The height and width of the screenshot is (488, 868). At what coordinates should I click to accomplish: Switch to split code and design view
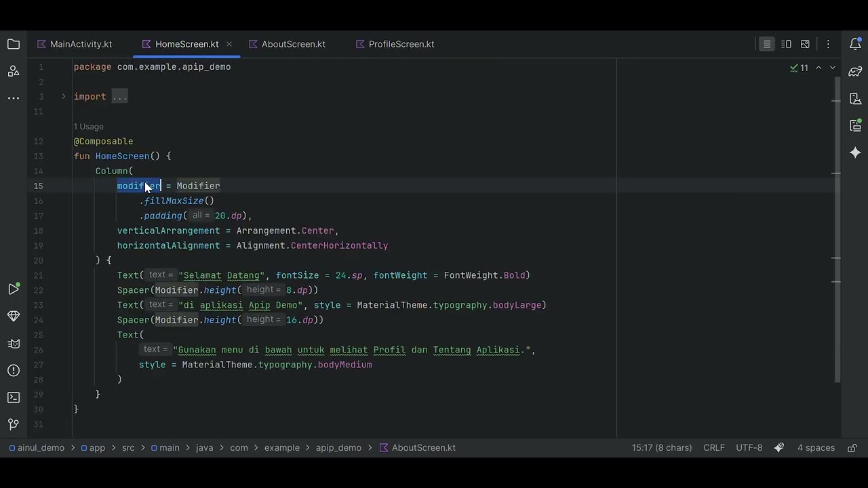[786, 44]
